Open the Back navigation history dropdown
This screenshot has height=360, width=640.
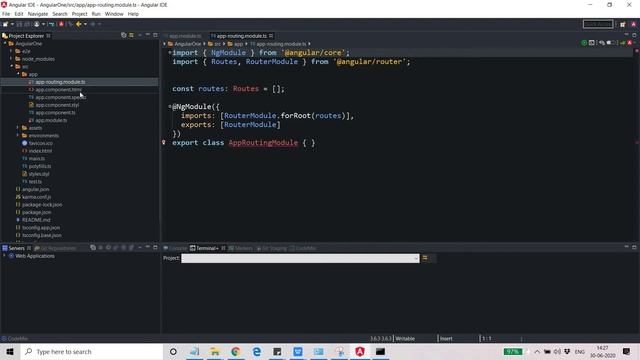(85, 24)
